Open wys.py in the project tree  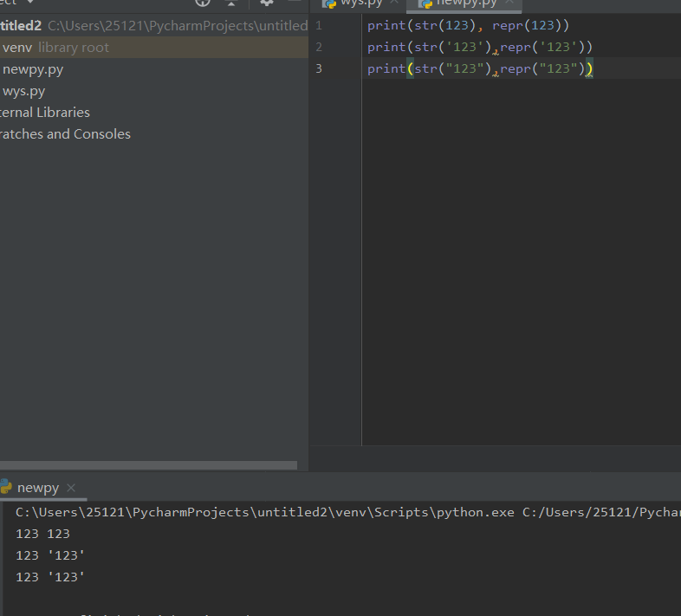click(x=24, y=91)
